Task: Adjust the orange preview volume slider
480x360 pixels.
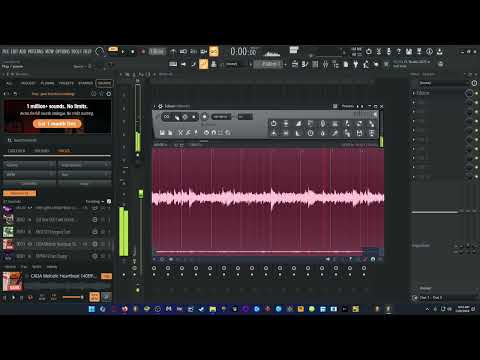Action: tap(73, 297)
